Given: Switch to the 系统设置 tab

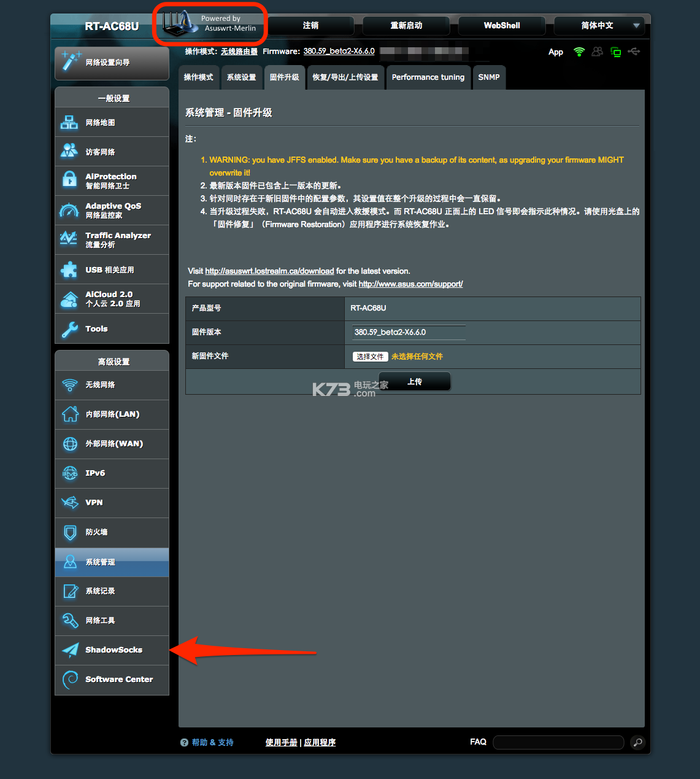Looking at the screenshot, I should [242, 77].
